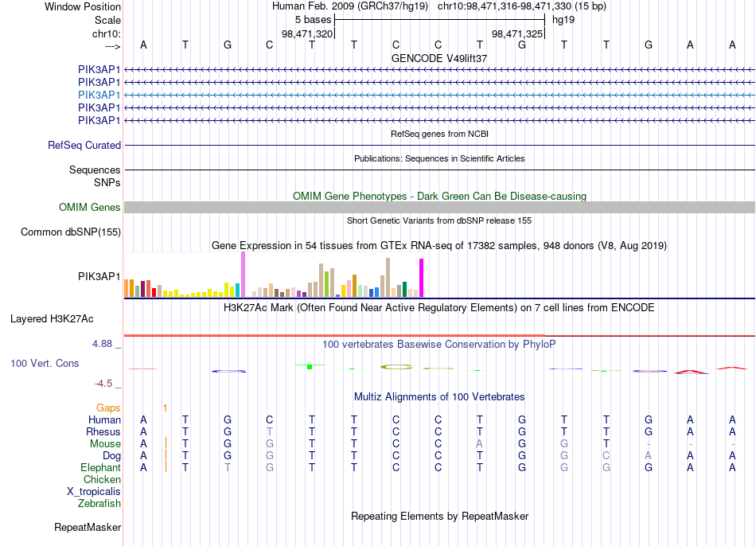756x546 pixels.
Task: Open the Layered H3K27Ac track label
Action: click(52, 319)
